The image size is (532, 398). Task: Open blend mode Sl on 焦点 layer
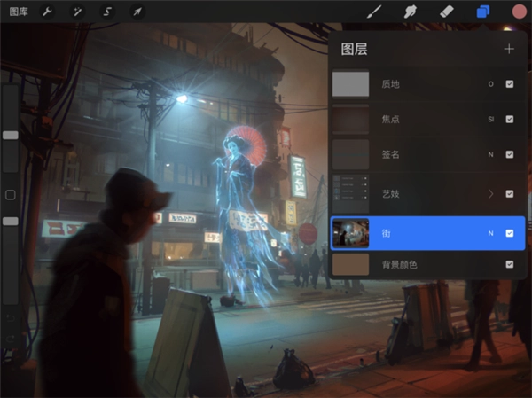pyautogui.click(x=490, y=119)
